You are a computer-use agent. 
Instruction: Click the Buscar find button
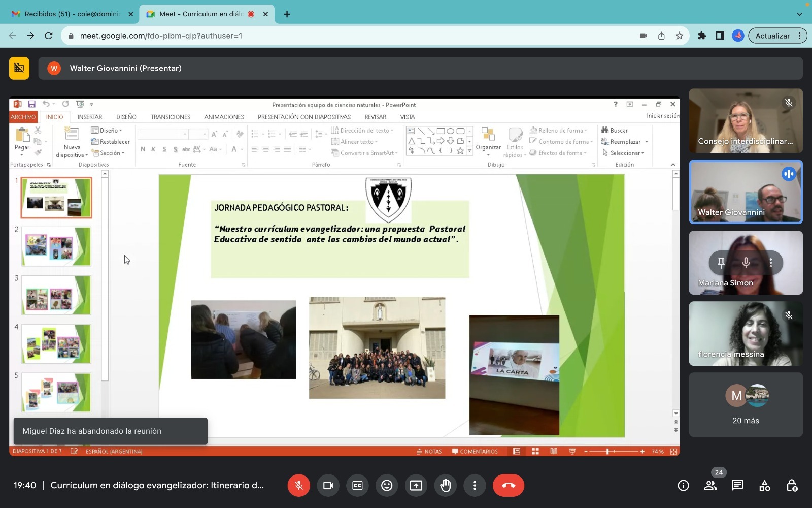tap(615, 131)
